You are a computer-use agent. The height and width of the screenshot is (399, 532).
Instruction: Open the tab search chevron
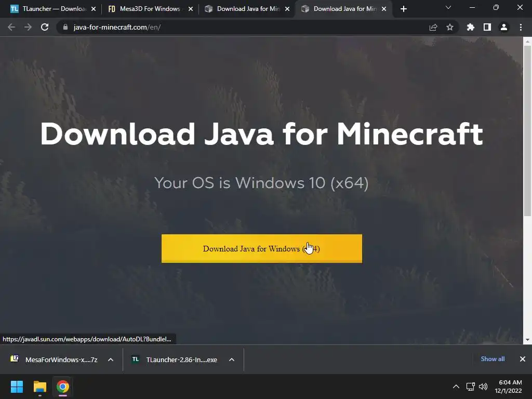pos(448,7)
